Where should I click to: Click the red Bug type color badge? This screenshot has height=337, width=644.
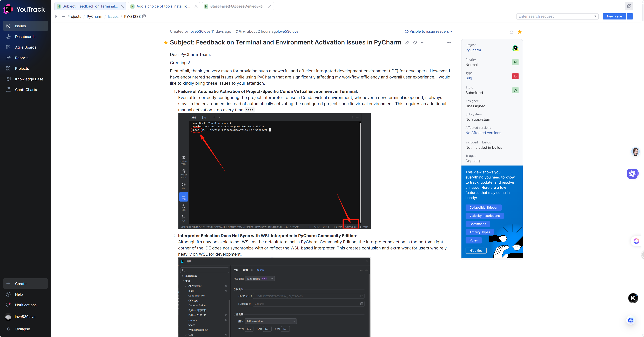515,76
